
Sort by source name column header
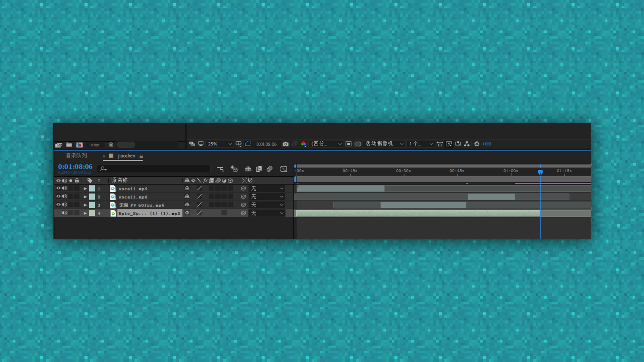[119, 180]
